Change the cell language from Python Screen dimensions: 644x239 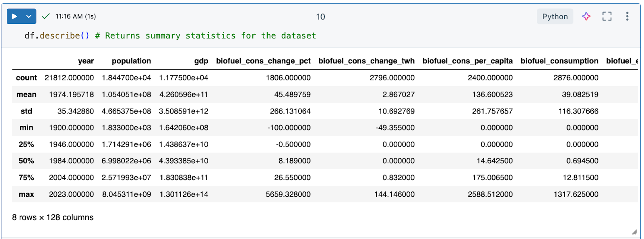click(x=555, y=16)
